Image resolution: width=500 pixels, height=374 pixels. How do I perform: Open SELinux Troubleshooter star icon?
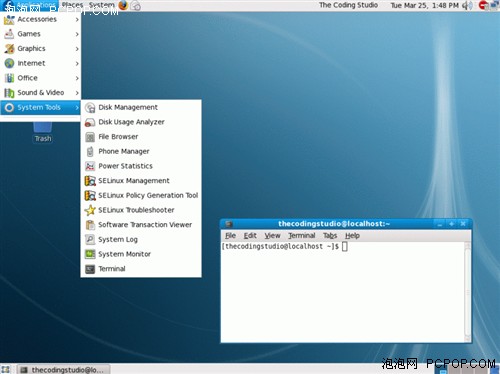point(90,210)
